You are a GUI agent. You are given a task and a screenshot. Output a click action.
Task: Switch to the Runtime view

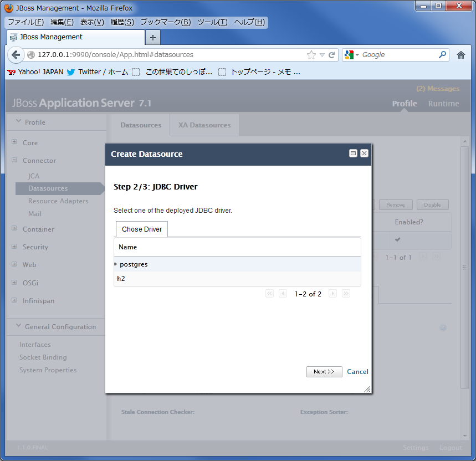tap(443, 104)
